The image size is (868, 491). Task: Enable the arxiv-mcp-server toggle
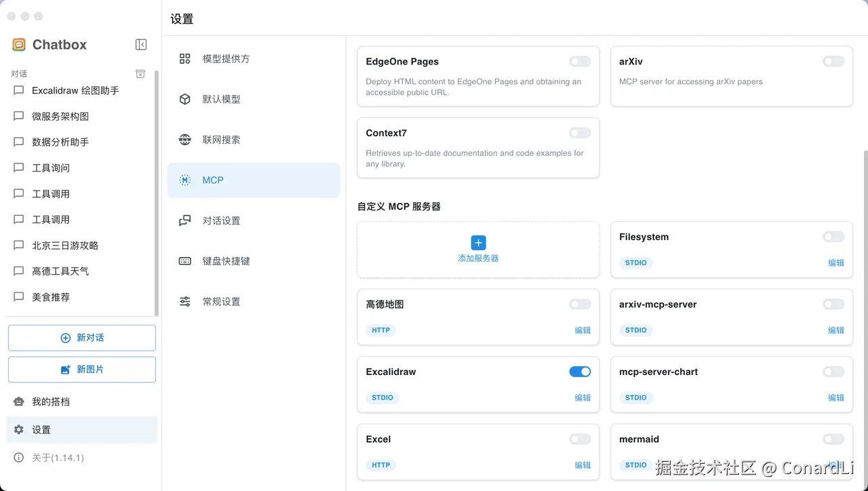(833, 305)
